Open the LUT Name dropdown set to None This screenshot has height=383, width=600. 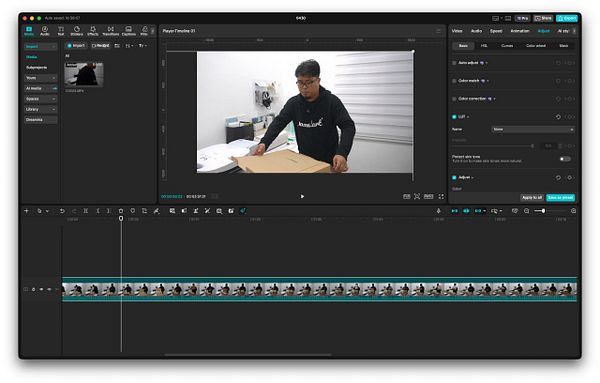point(533,129)
